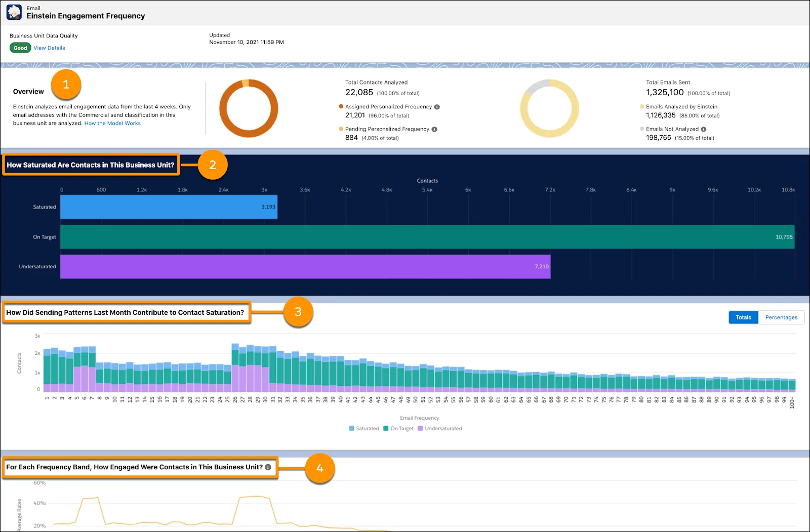This screenshot has width=810, height=532.
Task: Click the stacked bar for frequency 1
Action: tap(47, 371)
